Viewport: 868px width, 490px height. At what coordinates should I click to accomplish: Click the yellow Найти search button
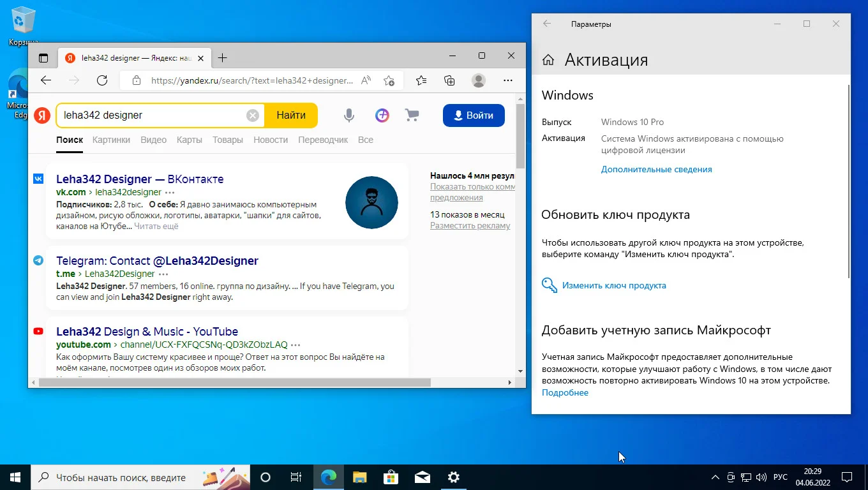coord(291,115)
